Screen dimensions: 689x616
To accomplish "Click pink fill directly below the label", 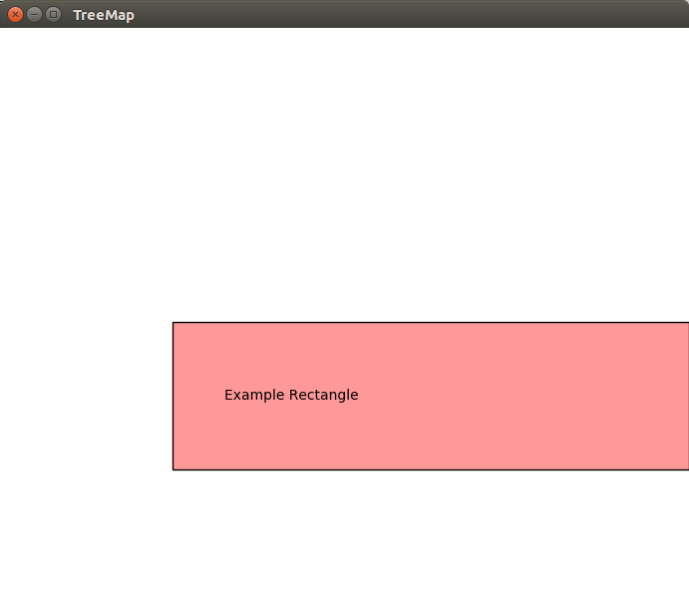I will click(290, 437).
